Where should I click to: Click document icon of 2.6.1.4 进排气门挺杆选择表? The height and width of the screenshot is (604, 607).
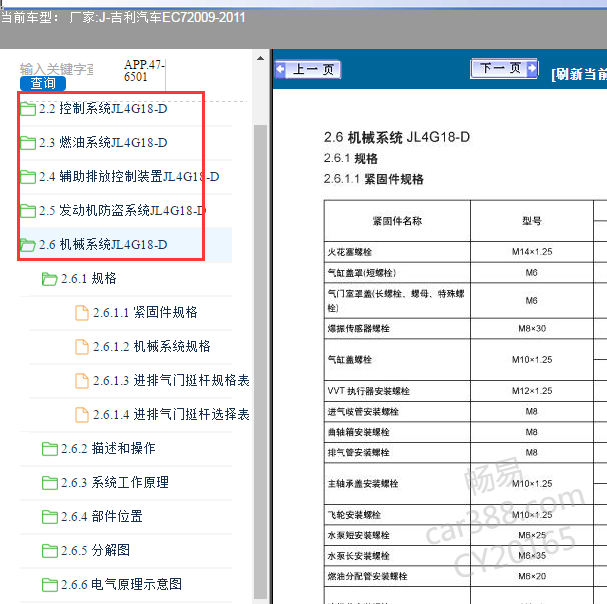(x=82, y=415)
